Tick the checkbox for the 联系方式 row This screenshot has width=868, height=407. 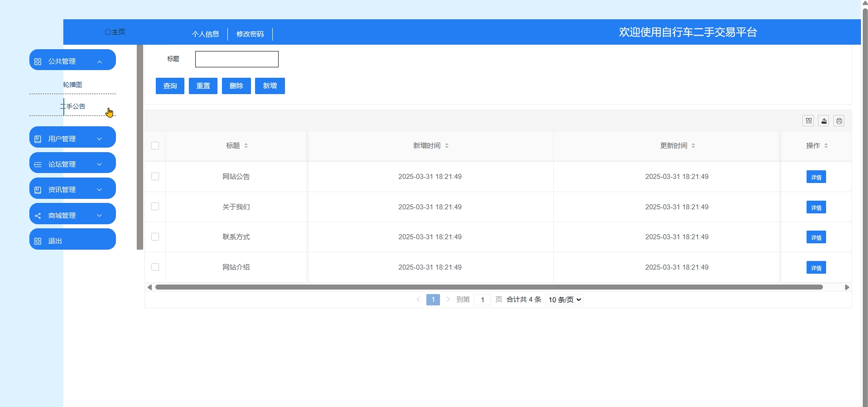coord(155,237)
